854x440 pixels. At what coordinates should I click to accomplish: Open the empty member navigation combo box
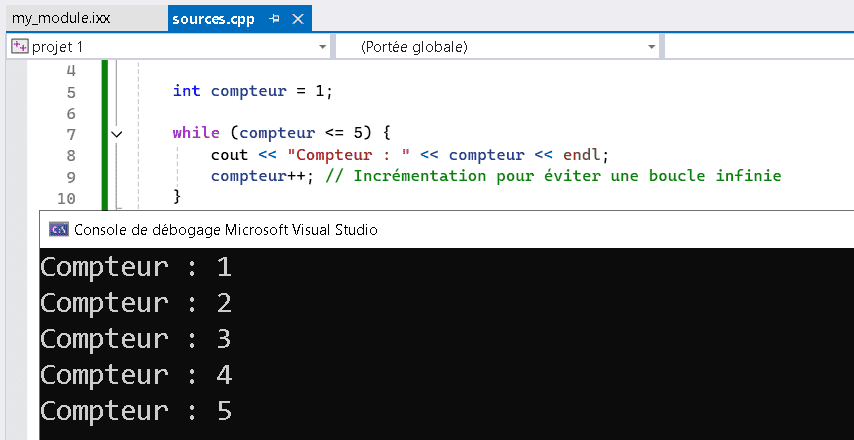click(x=759, y=47)
